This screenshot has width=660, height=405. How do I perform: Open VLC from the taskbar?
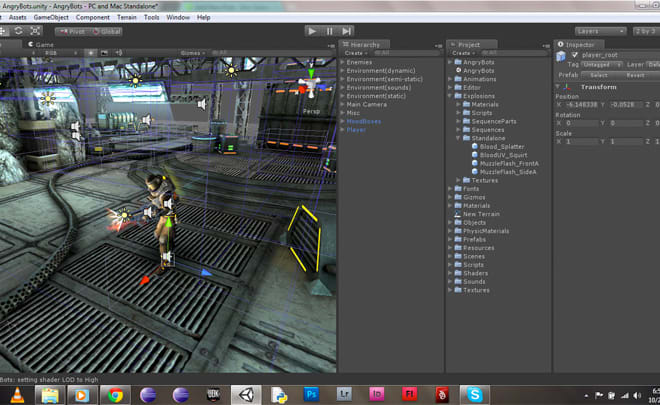tap(17, 395)
